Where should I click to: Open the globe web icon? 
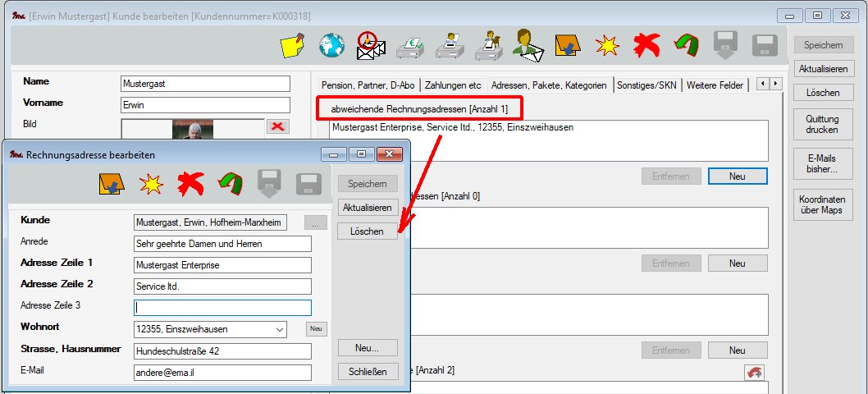tap(331, 46)
